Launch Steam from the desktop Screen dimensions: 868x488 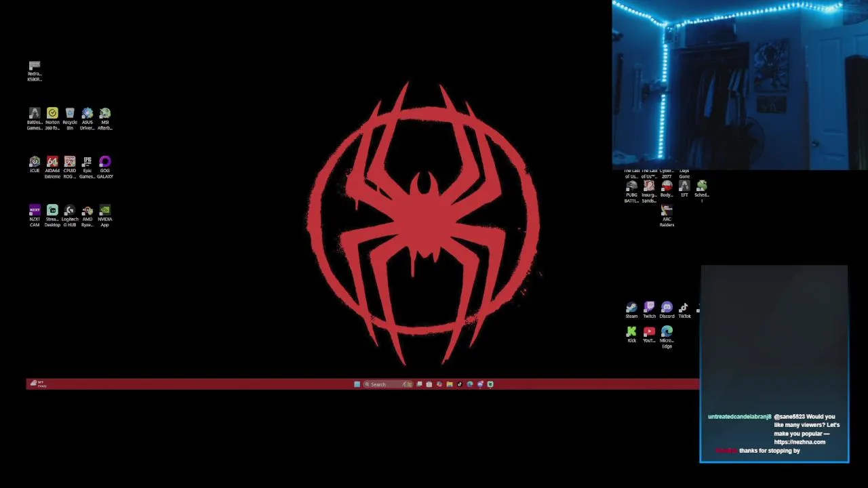point(631,310)
